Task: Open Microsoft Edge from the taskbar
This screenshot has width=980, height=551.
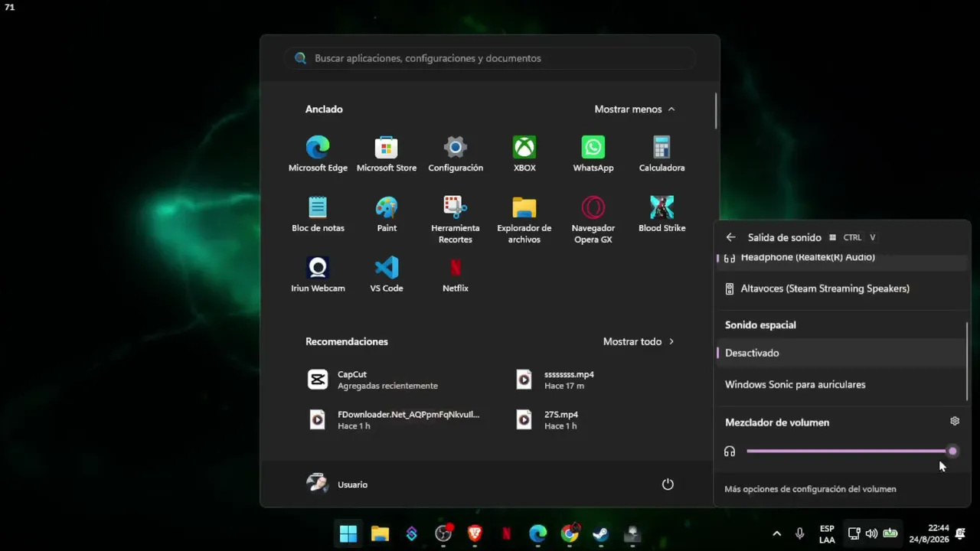Action: click(537, 533)
